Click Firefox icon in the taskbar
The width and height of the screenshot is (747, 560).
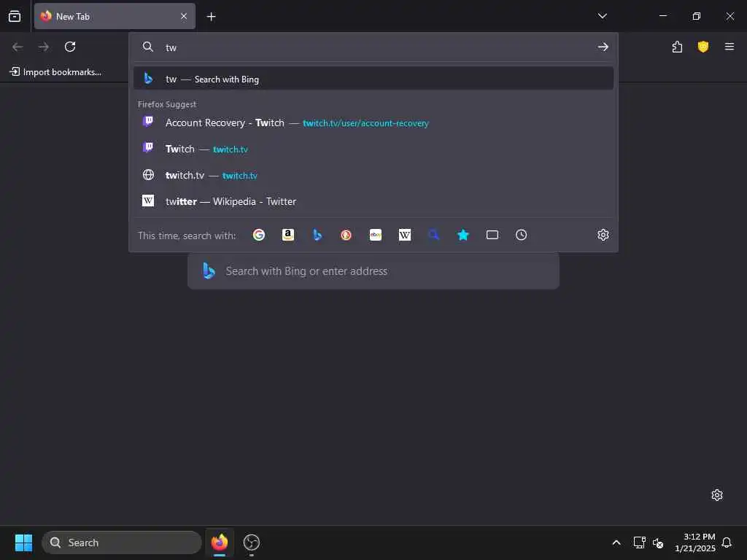tap(219, 542)
